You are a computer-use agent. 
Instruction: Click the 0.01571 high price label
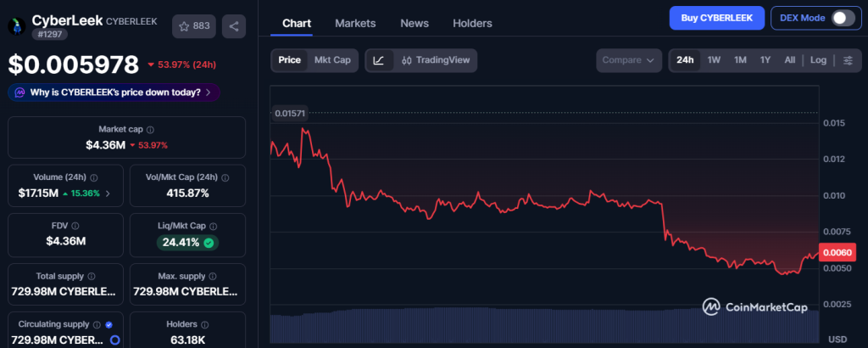[x=290, y=113]
